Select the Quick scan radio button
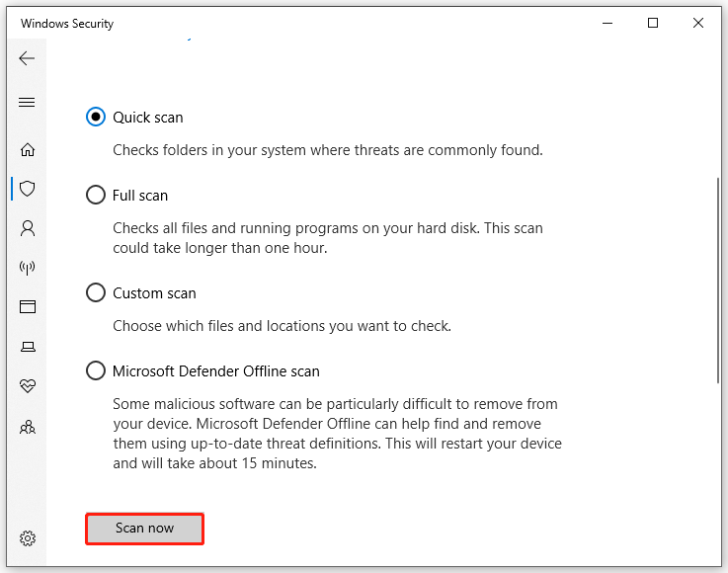This screenshot has width=728, height=573. [x=96, y=118]
